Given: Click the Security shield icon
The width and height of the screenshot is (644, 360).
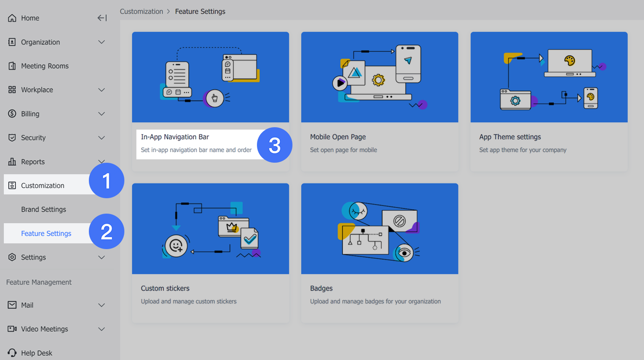Looking at the screenshot, I should click(x=11, y=138).
